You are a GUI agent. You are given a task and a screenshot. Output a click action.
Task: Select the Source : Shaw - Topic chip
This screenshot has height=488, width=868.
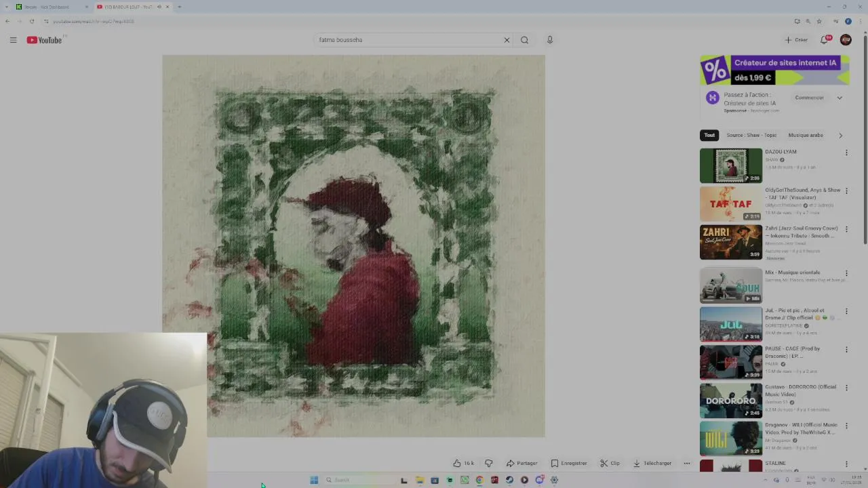pos(751,135)
